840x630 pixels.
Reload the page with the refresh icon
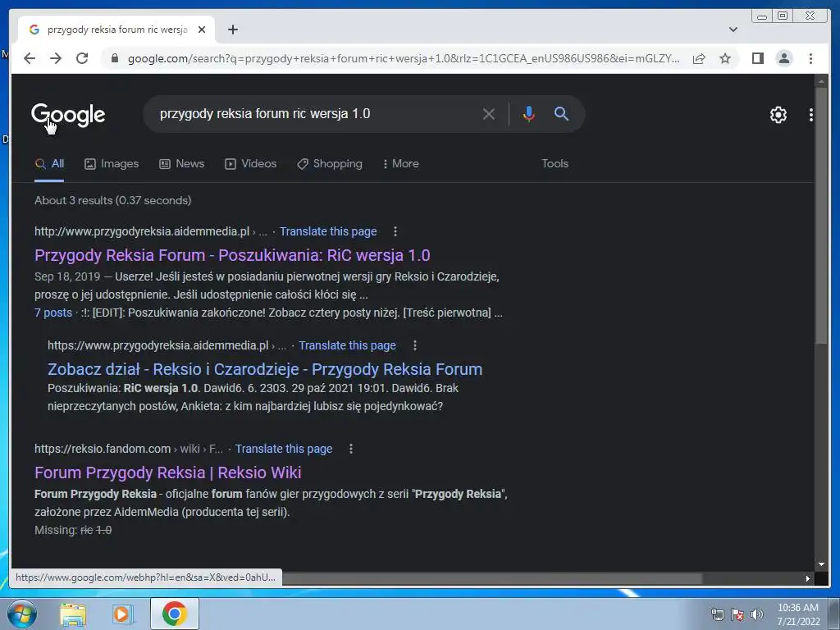[82, 58]
